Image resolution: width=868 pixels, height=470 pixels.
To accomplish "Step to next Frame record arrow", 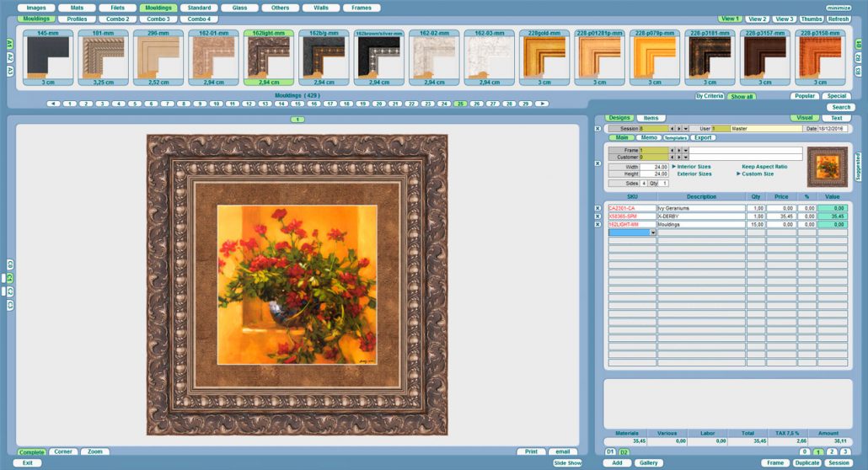I will pos(679,150).
